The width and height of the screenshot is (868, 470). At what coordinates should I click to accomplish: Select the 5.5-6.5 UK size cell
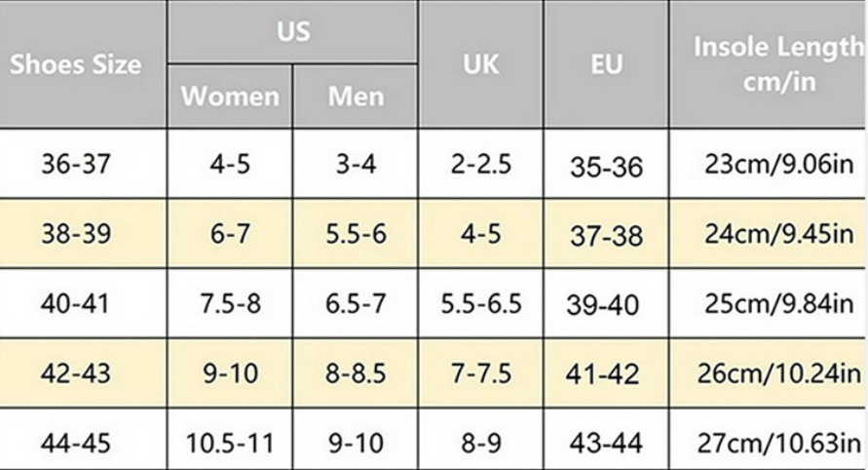click(x=480, y=304)
